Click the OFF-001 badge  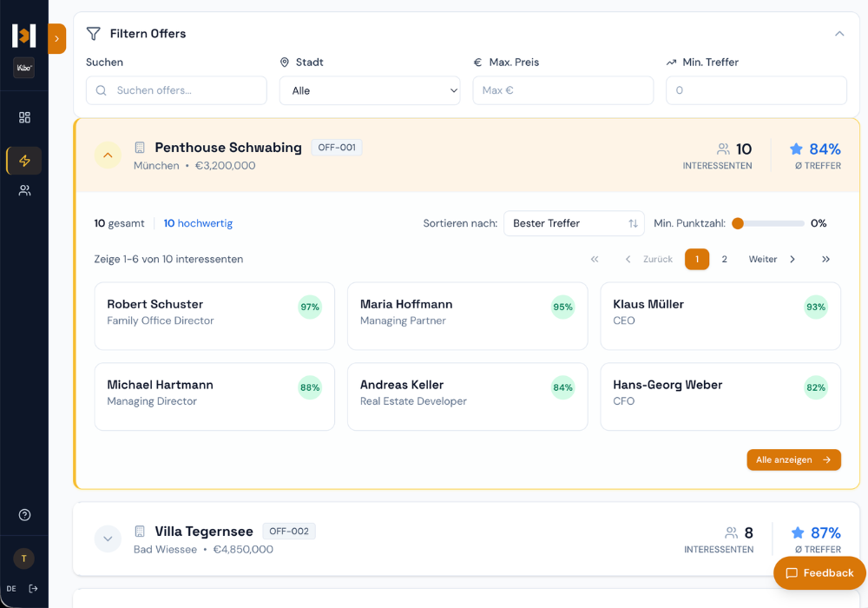click(x=337, y=148)
